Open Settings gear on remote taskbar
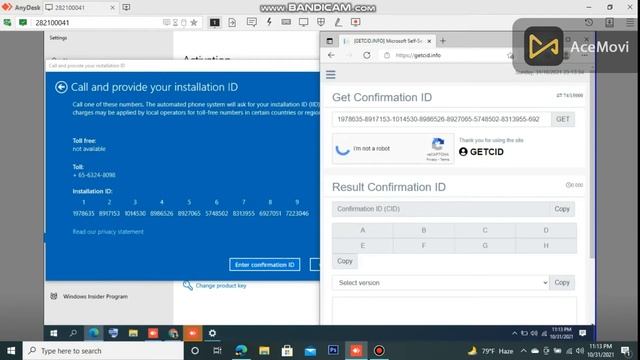Screen dimensions: 640x360 point(212,333)
